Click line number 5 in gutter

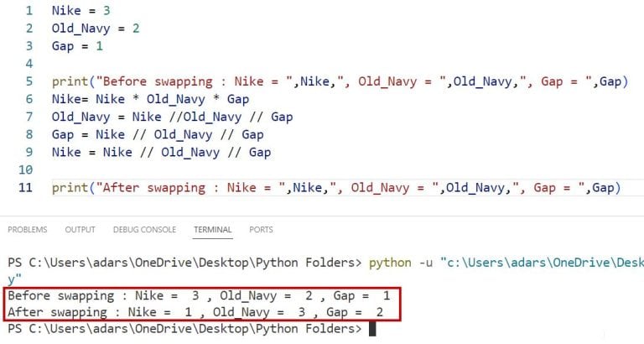coord(29,81)
